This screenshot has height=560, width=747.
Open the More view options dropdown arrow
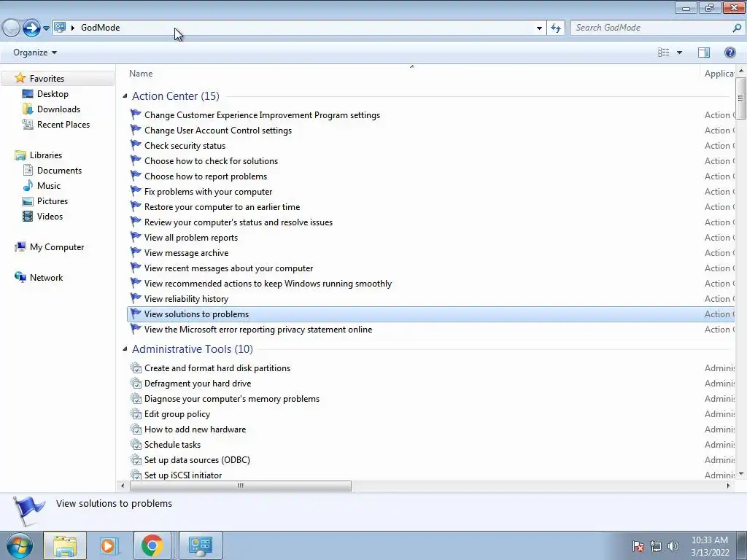tap(679, 52)
